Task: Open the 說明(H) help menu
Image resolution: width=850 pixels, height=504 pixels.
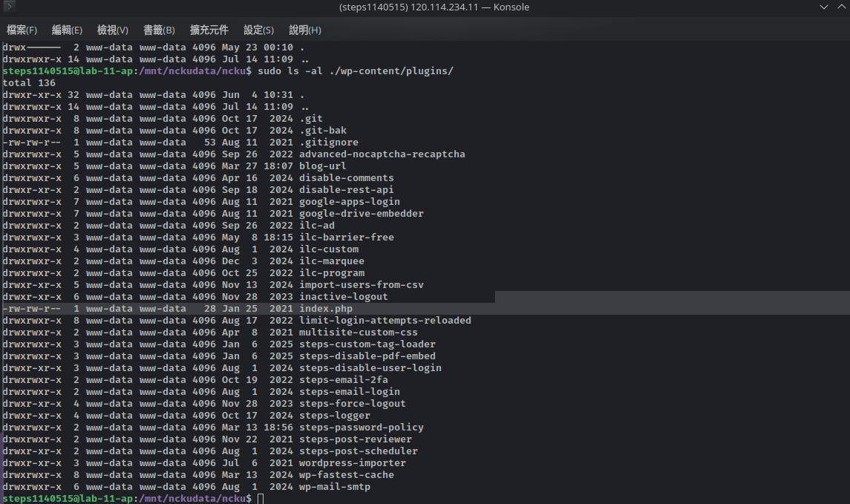Action: pyautogui.click(x=304, y=30)
